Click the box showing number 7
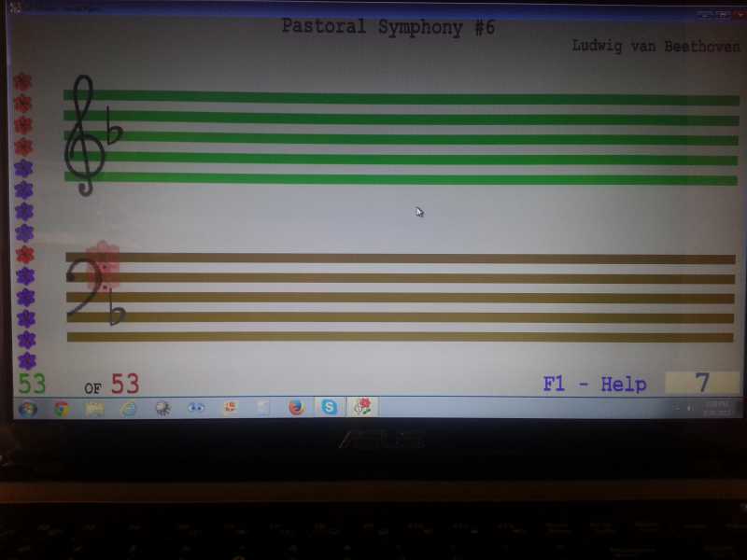The height and width of the screenshot is (560, 747). tap(702, 383)
